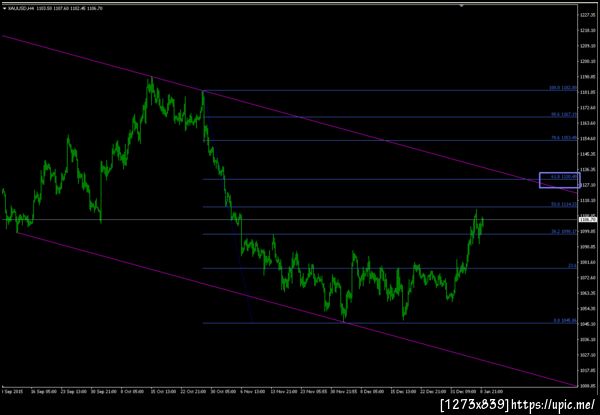600x415 pixels.
Task: Click the 16 Sep 05:00 time label
Action: pyautogui.click(x=44, y=392)
